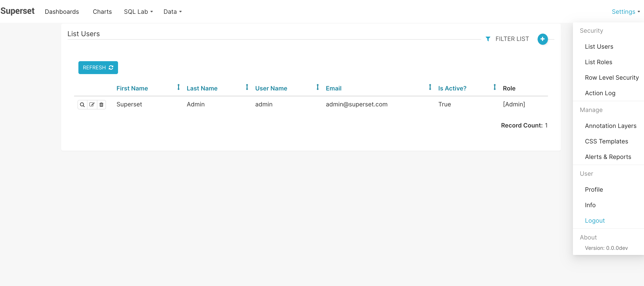Click the filter funnel icon next to FILTER LIST
Viewport: 644px width, 286px height.
pyautogui.click(x=488, y=39)
